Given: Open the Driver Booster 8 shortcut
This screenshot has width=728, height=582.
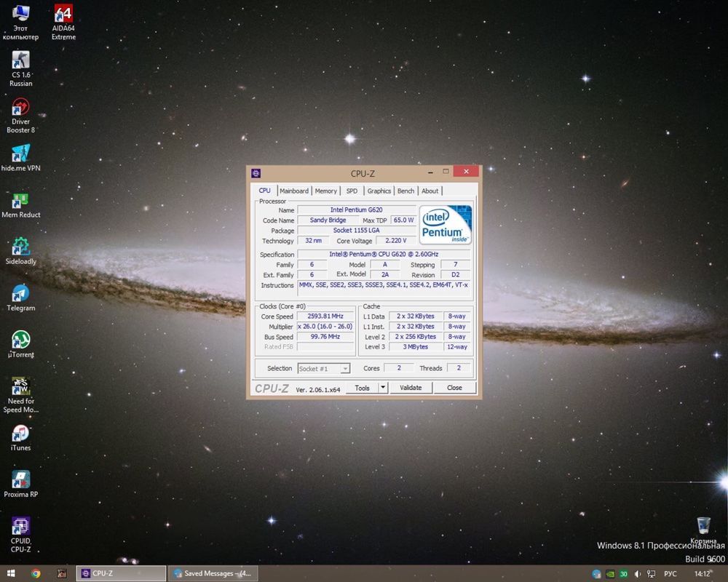Looking at the screenshot, I should (x=20, y=116).
